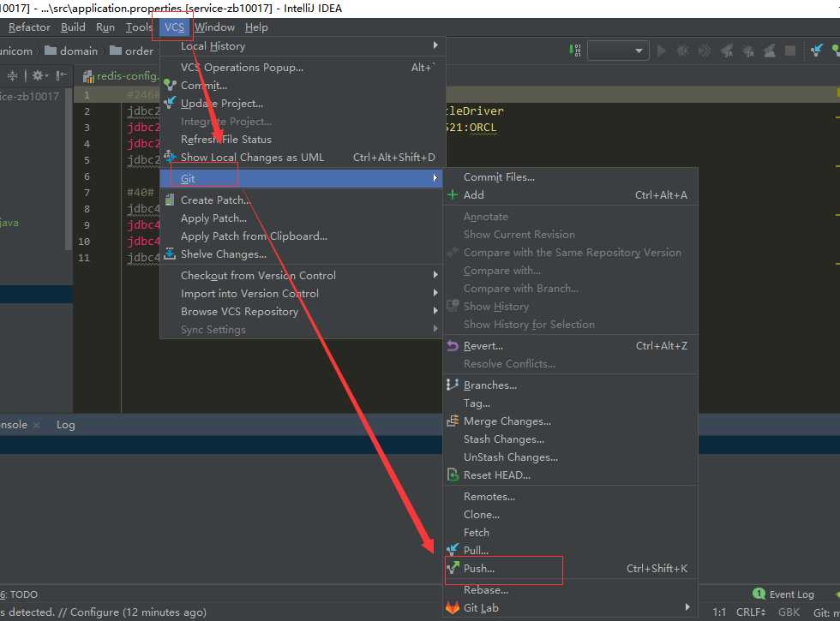Click the Branches icon
This screenshot has width=840, height=621.
pyautogui.click(x=453, y=385)
